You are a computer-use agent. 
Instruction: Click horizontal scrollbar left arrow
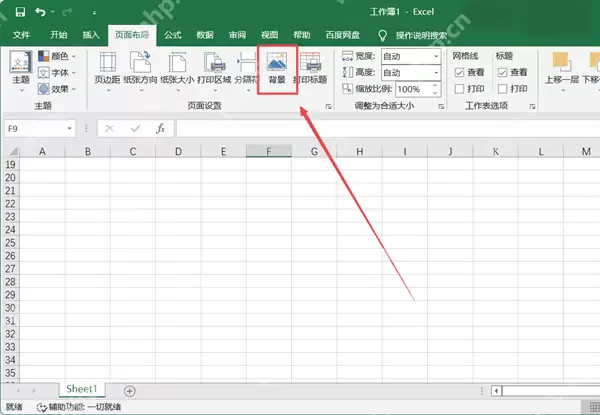pyautogui.click(x=497, y=391)
